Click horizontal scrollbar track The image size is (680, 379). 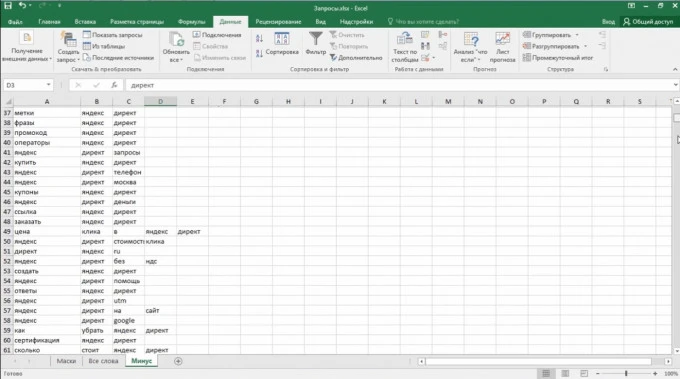pos(539,361)
